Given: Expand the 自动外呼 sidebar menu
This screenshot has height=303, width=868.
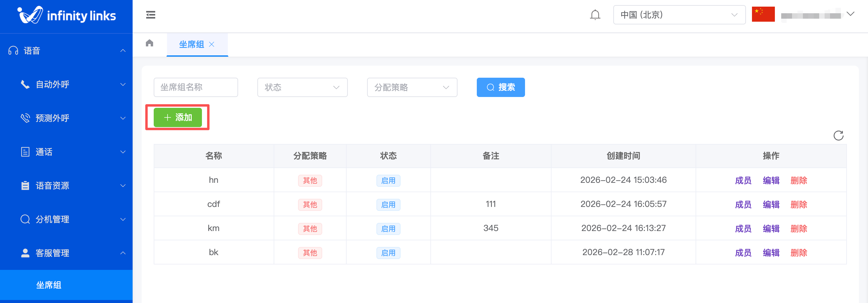Looking at the screenshot, I should tap(66, 85).
